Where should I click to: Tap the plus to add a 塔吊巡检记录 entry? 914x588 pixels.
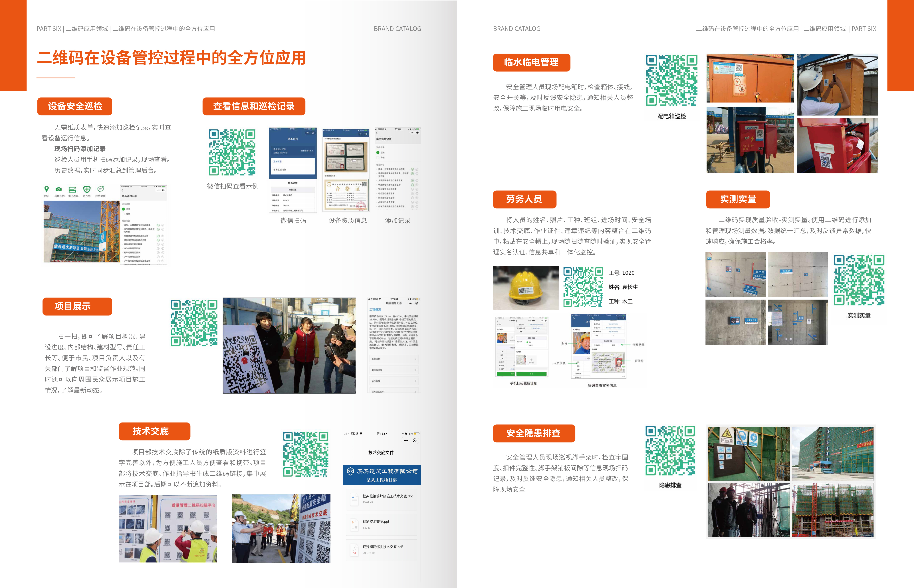312,170
